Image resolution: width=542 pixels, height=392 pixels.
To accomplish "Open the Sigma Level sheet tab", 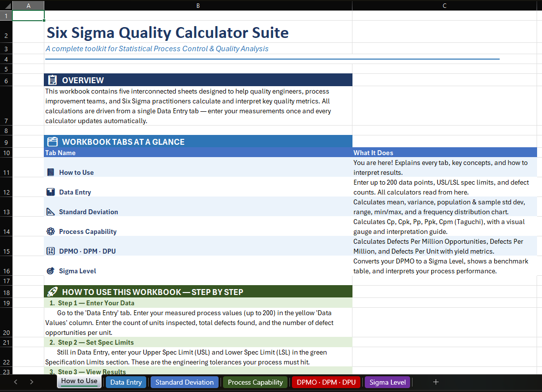I will (x=387, y=382).
